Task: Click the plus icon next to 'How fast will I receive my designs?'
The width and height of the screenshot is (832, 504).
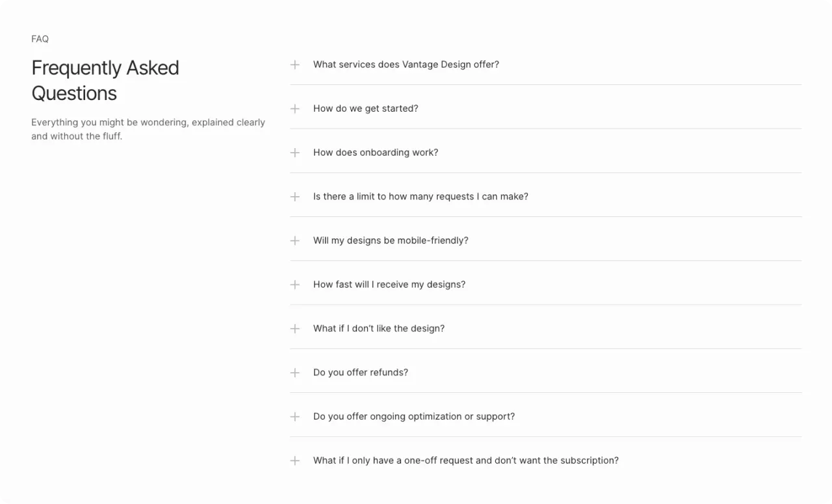Action: (x=295, y=284)
